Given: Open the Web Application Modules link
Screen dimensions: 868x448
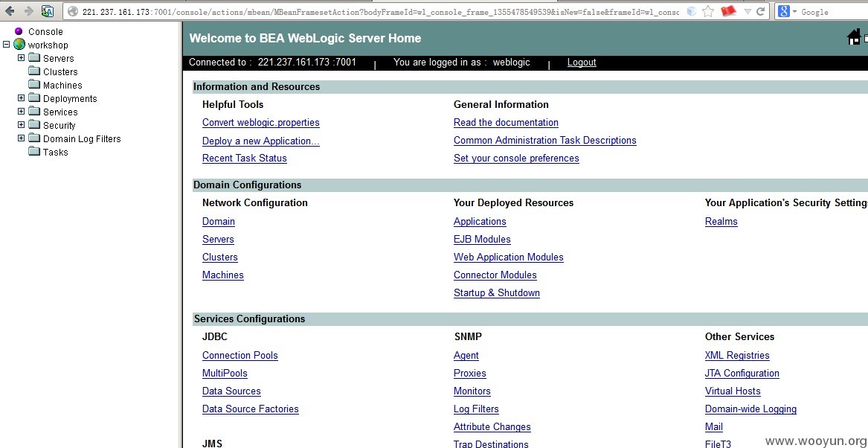Looking at the screenshot, I should pyautogui.click(x=509, y=257).
